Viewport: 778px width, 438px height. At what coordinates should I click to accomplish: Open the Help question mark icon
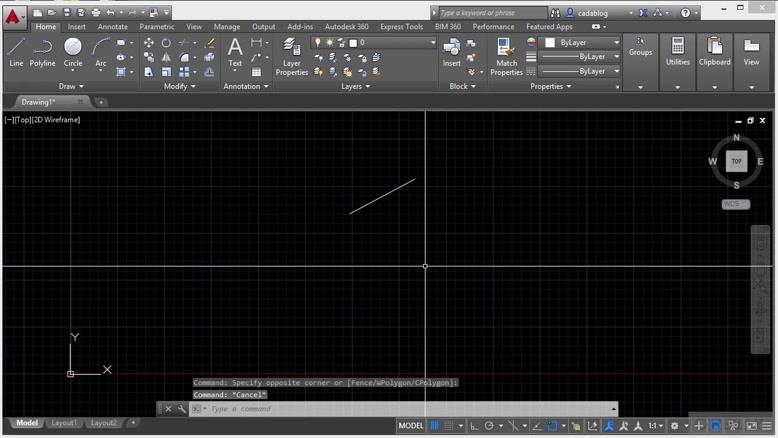click(x=685, y=13)
